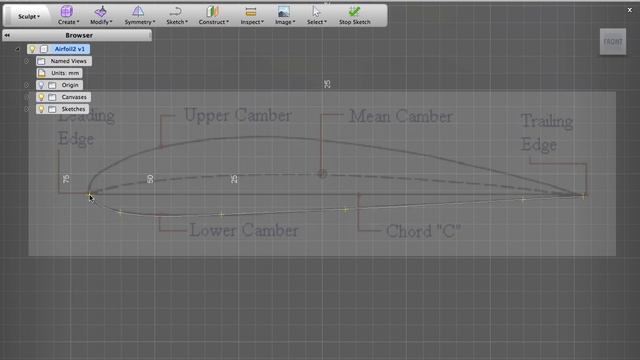Toggle visibility bulb of Origin
Screen dimensions: 640x360
(x=41, y=85)
